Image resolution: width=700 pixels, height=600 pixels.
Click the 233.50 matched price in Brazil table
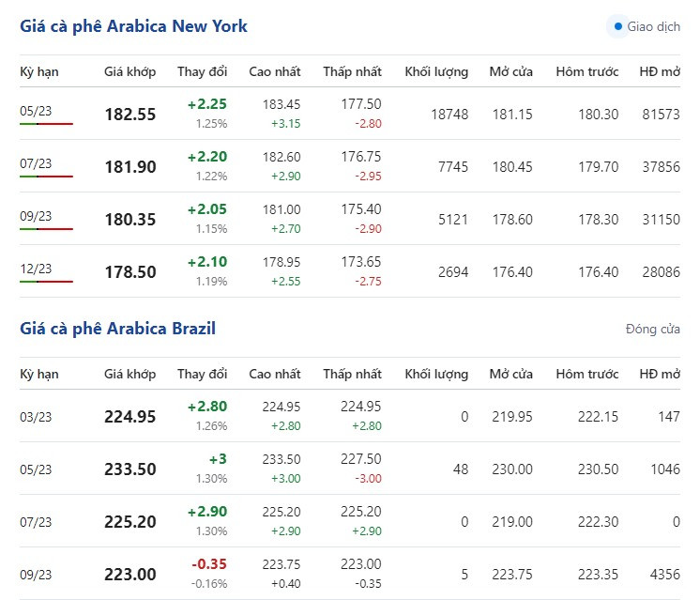click(130, 469)
